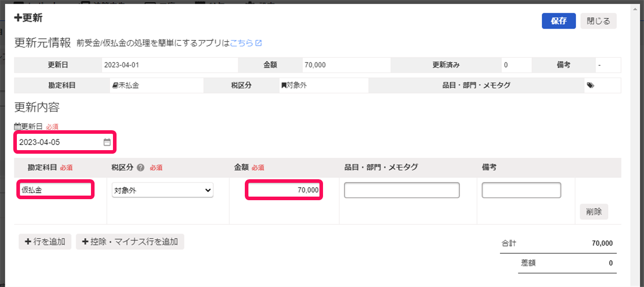
Task: Click 控除・マイナス行を追加 button
Action: [130, 242]
